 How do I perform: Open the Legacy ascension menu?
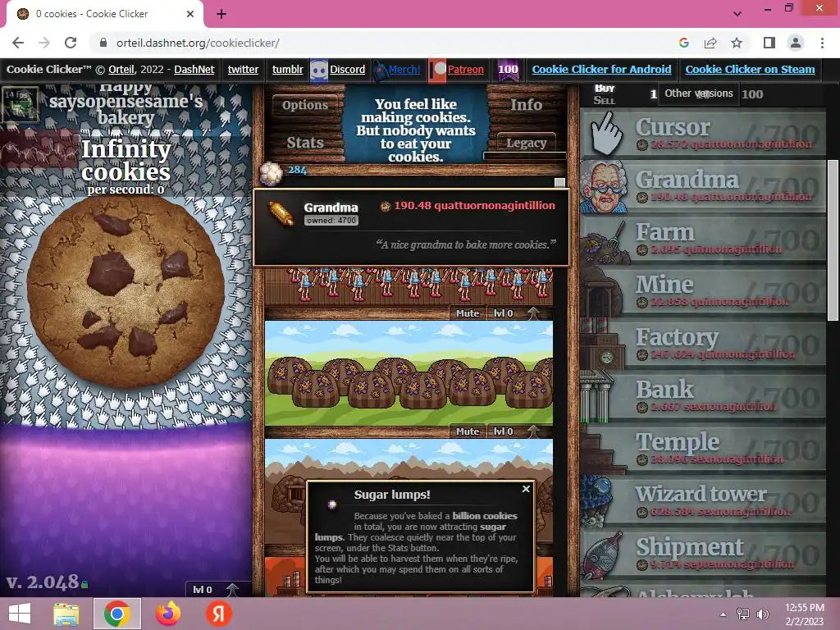point(526,143)
